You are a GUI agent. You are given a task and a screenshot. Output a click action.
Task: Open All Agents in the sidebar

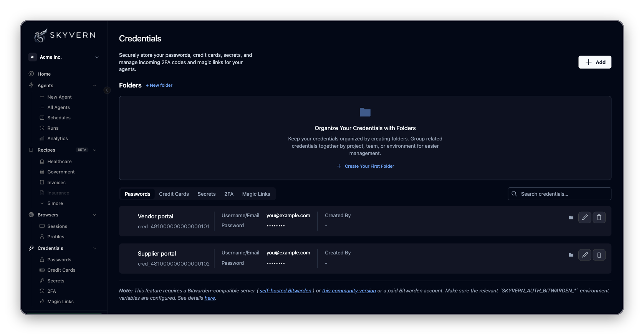click(55, 107)
